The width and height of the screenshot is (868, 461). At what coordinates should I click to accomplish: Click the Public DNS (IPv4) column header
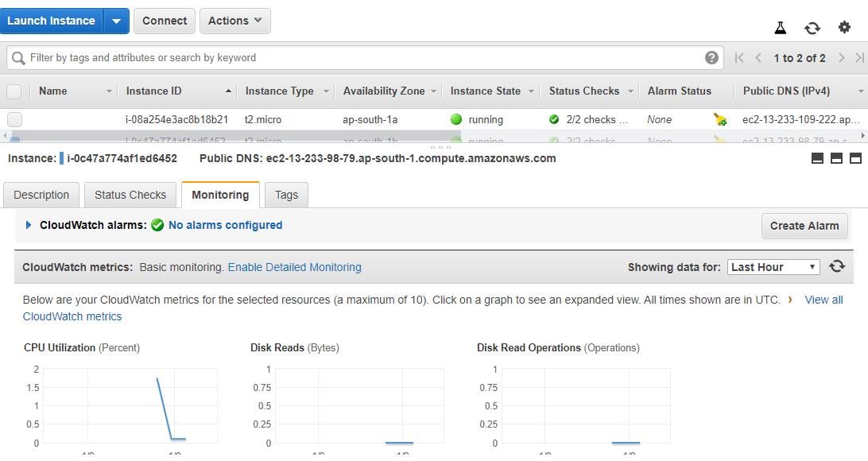(x=786, y=91)
